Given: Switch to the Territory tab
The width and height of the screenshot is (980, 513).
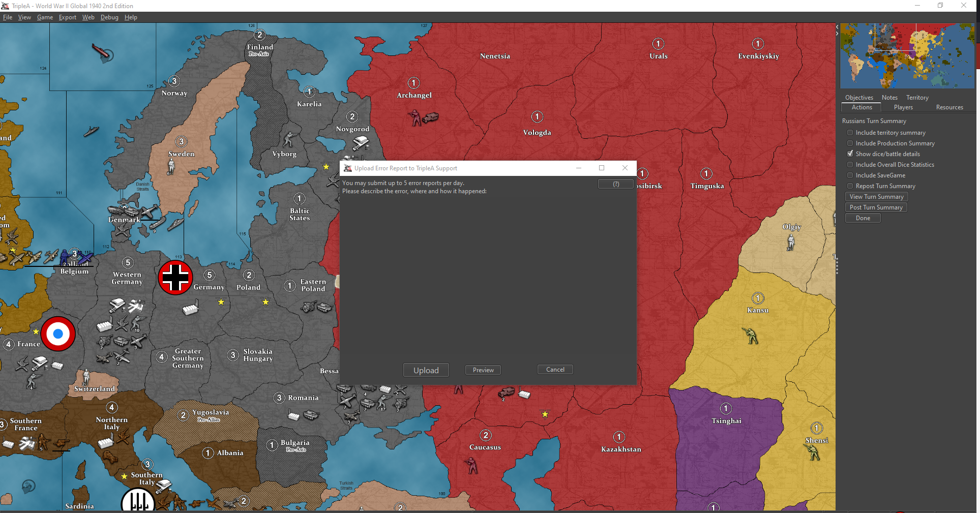Looking at the screenshot, I should click(917, 98).
